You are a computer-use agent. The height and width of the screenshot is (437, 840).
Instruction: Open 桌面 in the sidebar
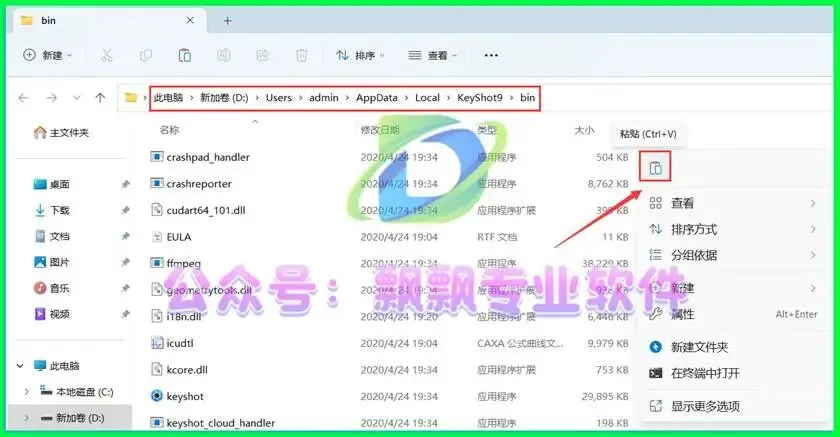coord(51,184)
